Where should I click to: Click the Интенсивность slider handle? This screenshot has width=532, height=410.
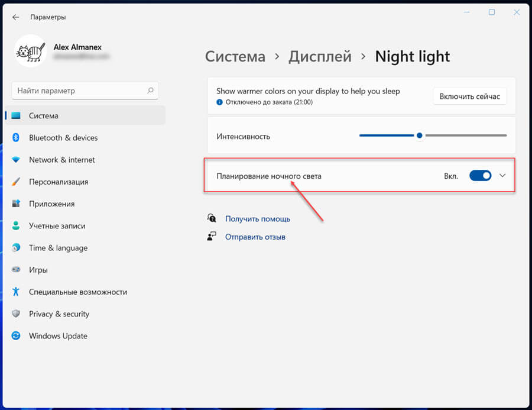pyautogui.click(x=419, y=135)
